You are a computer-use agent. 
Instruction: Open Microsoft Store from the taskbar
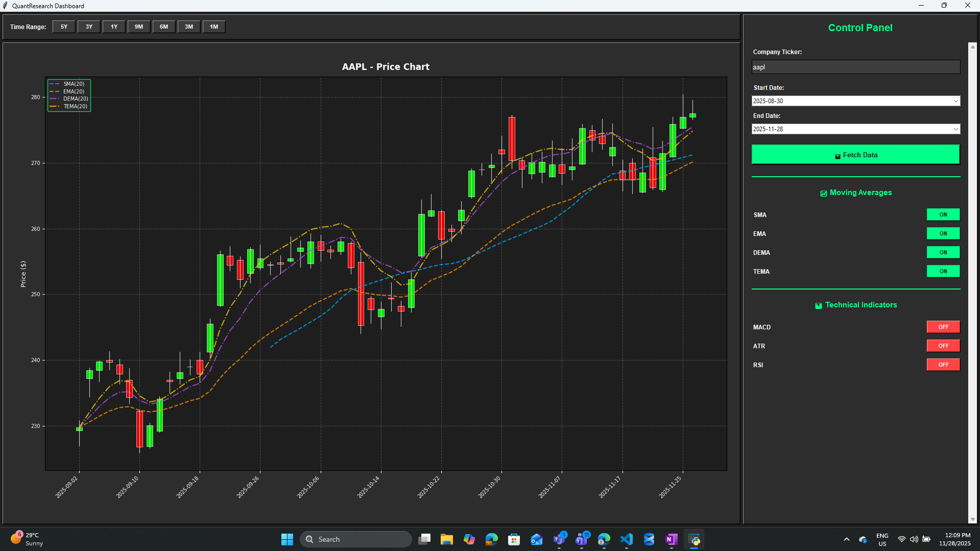pyautogui.click(x=514, y=539)
